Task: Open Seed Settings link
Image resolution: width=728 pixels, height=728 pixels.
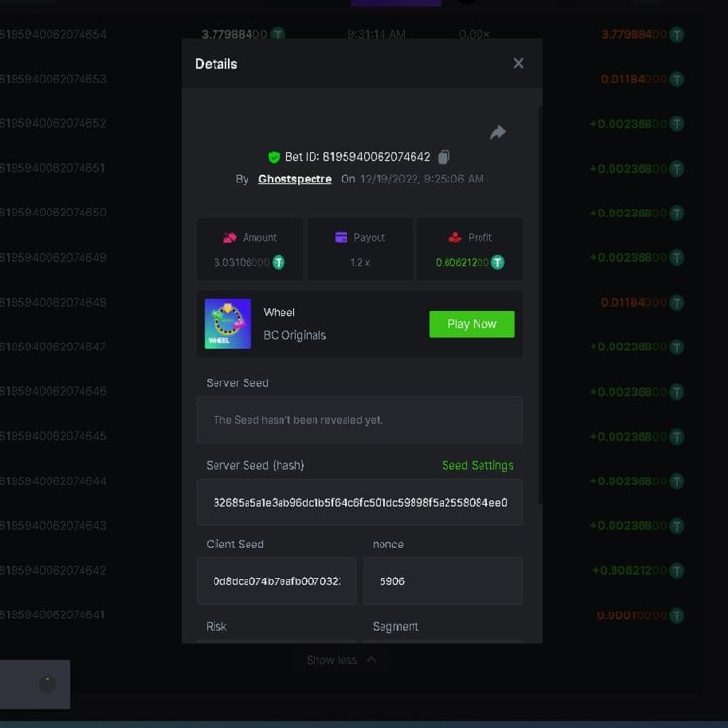Action: coord(478,466)
